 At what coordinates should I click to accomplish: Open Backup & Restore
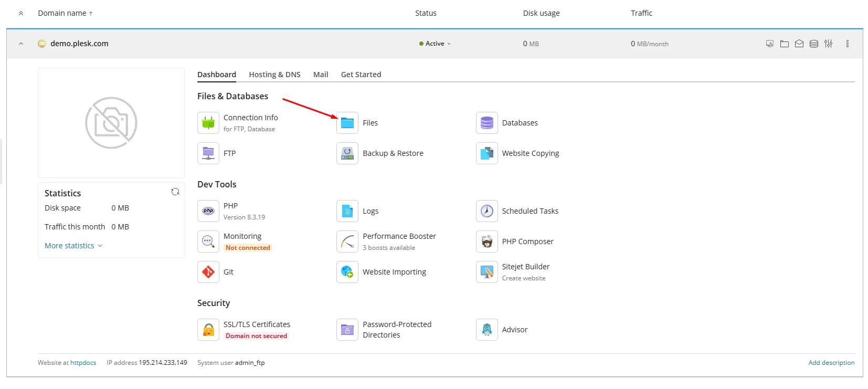click(347, 153)
